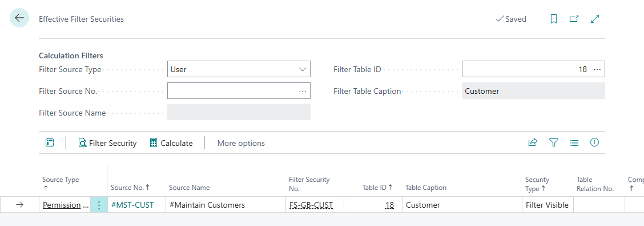Open the #MST-CUST source number link
The height and width of the screenshot is (226, 644).
pos(132,205)
